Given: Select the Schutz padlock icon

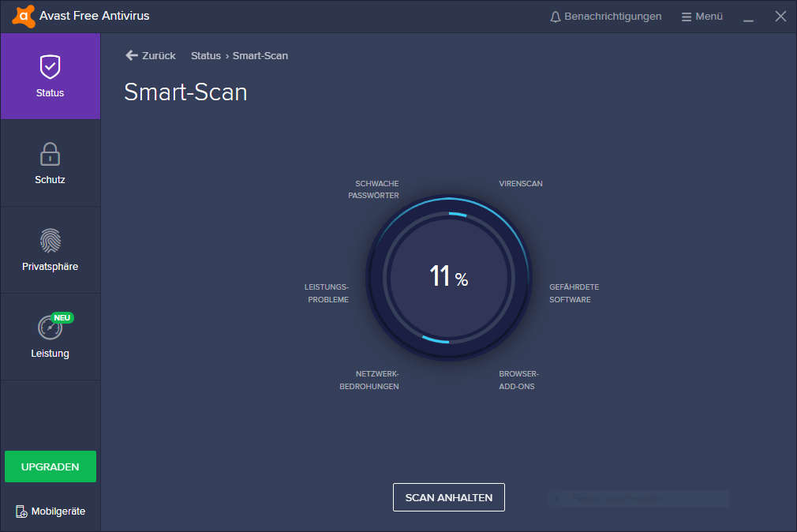Looking at the screenshot, I should tap(51, 154).
